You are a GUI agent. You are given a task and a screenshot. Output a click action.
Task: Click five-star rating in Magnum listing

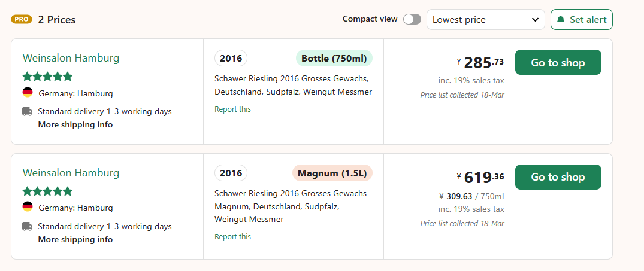tap(48, 191)
